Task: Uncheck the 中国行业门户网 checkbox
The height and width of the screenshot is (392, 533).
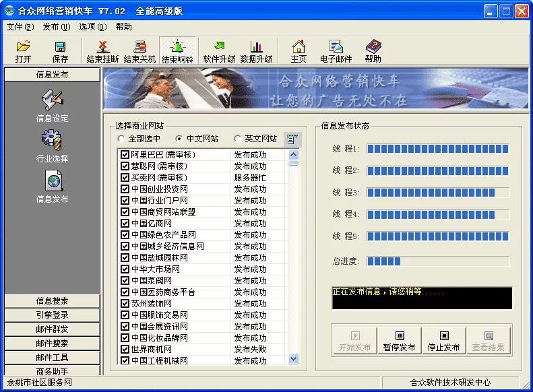Action: (x=125, y=201)
